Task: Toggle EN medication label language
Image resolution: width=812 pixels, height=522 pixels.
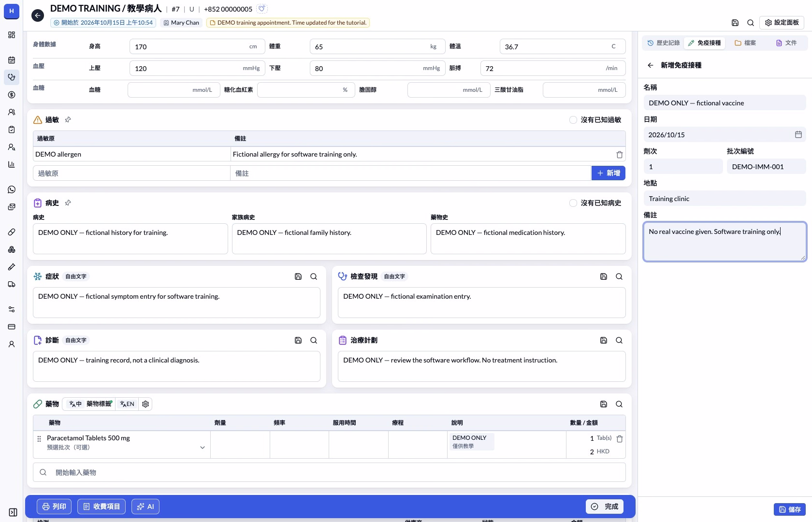Action: [x=127, y=404]
